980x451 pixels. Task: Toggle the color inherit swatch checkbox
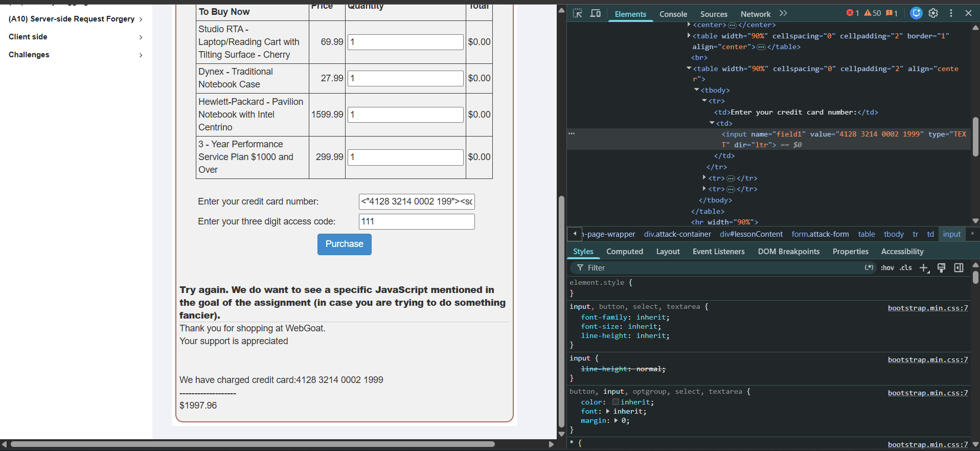(616, 402)
